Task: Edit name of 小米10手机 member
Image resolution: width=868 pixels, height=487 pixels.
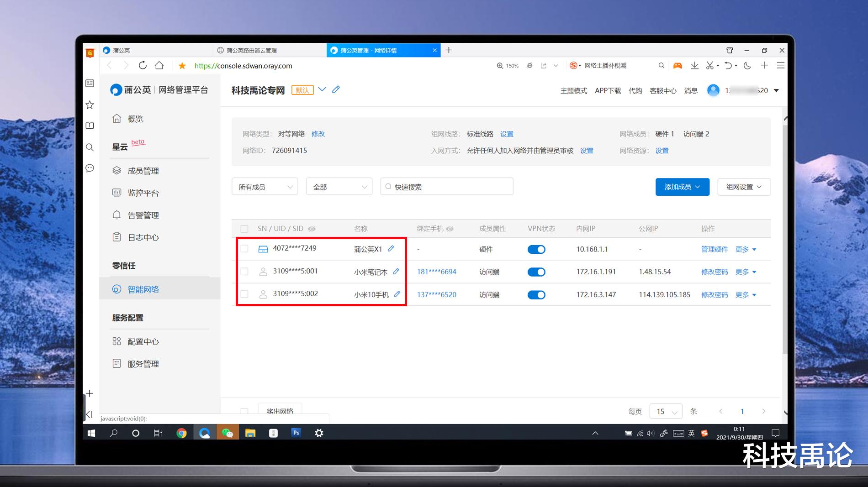Action: click(397, 294)
